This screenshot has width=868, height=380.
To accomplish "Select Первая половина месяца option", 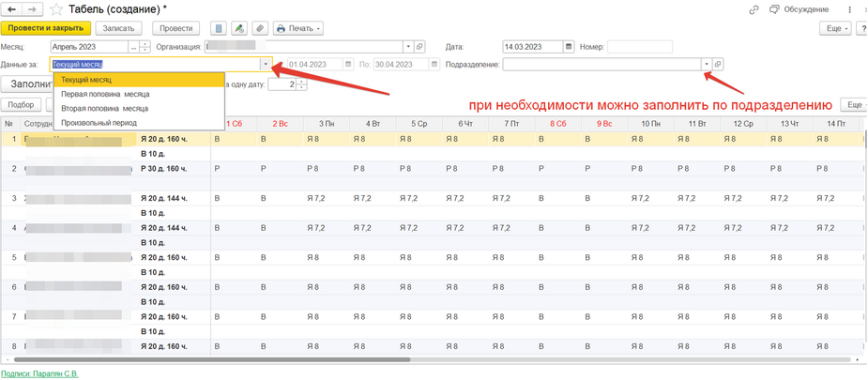I will pyautogui.click(x=105, y=94).
